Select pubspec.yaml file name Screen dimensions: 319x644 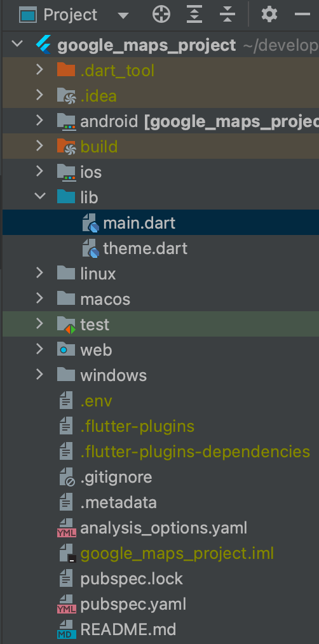[133, 605]
